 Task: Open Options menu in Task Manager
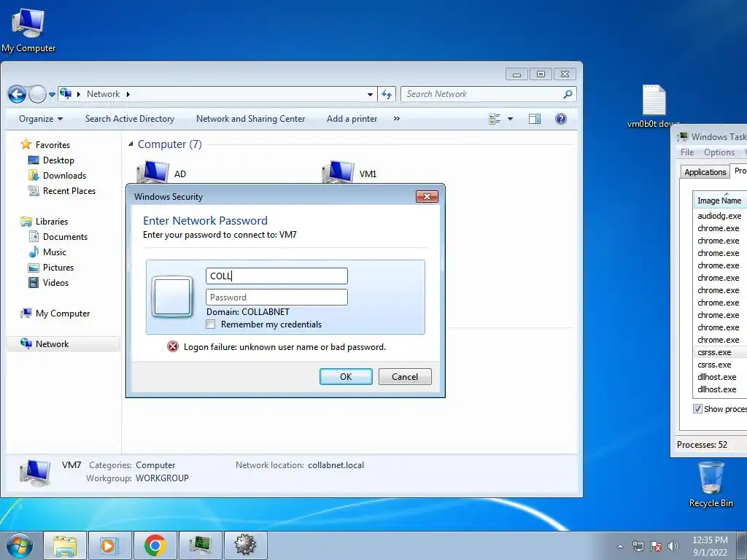[719, 152]
